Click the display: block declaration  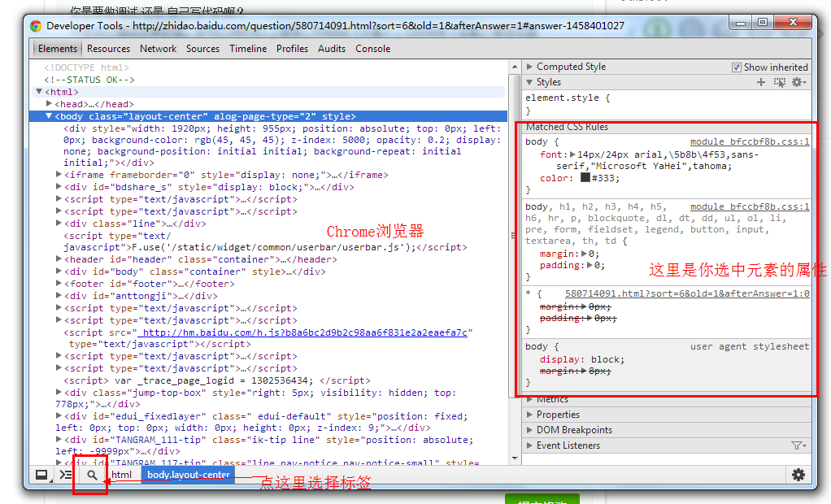coord(582,359)
